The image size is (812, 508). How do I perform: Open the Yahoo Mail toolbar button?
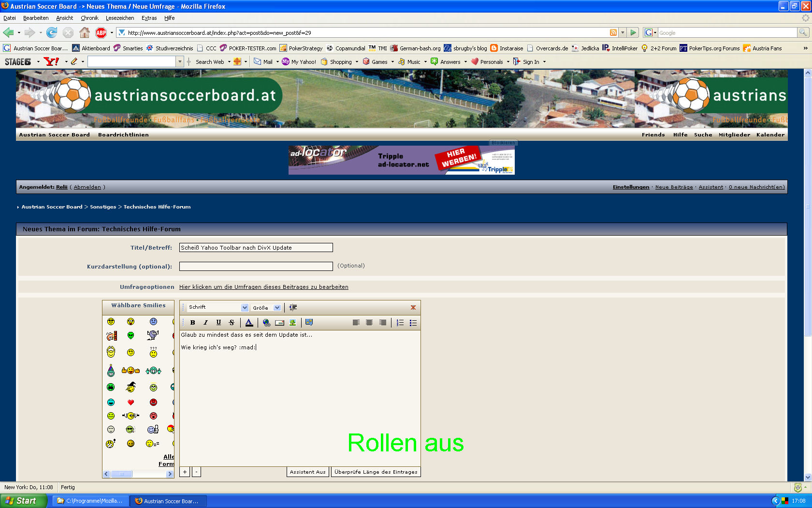point(263,61)
